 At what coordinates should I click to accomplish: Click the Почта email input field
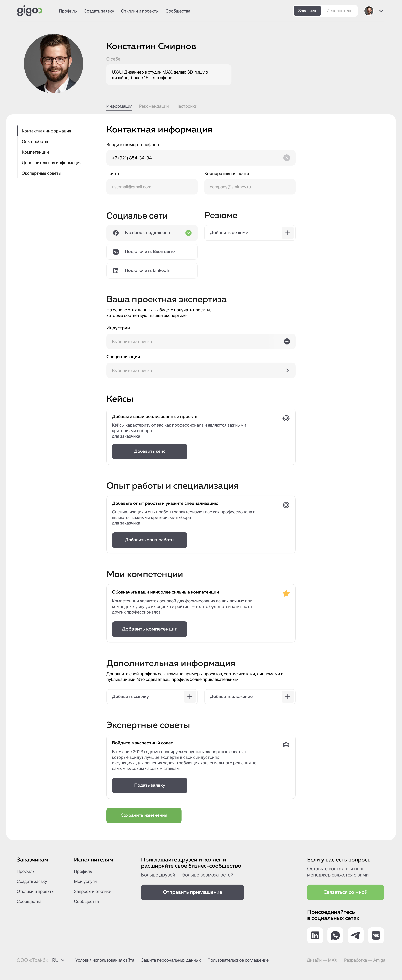tap(152, 187)
